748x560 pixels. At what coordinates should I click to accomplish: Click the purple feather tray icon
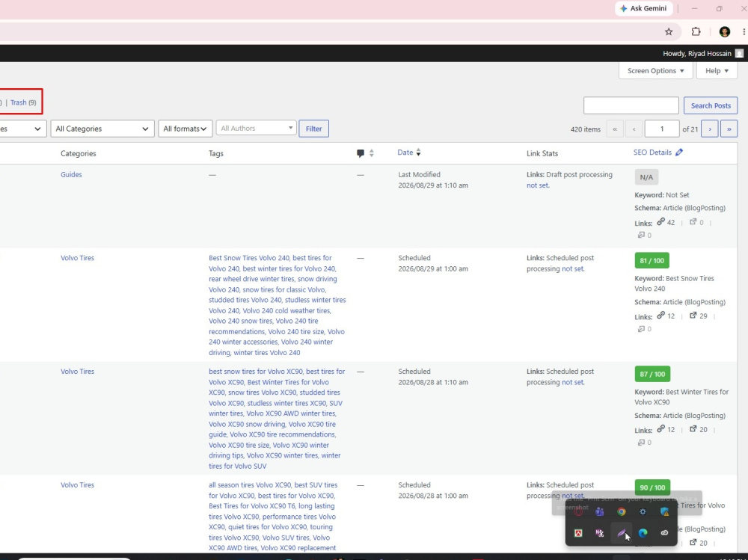click(621, 533)
